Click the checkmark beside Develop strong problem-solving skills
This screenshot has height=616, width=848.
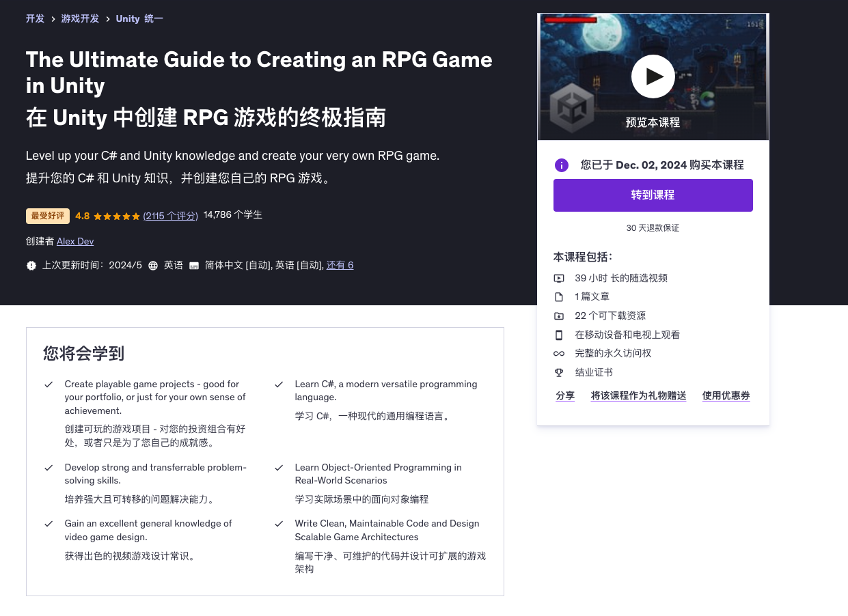click(49, 468)
